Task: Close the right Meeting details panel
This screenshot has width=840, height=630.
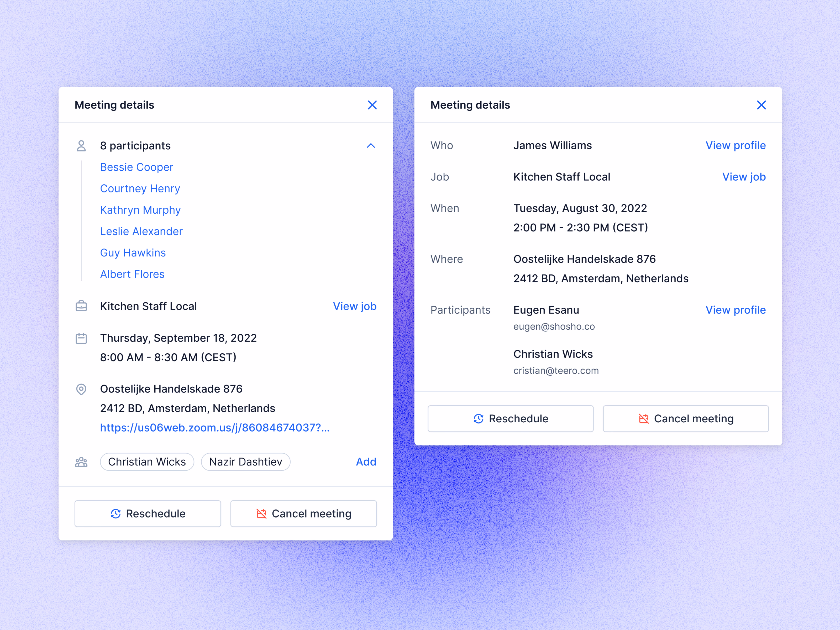Action: (x=762, y=105)
